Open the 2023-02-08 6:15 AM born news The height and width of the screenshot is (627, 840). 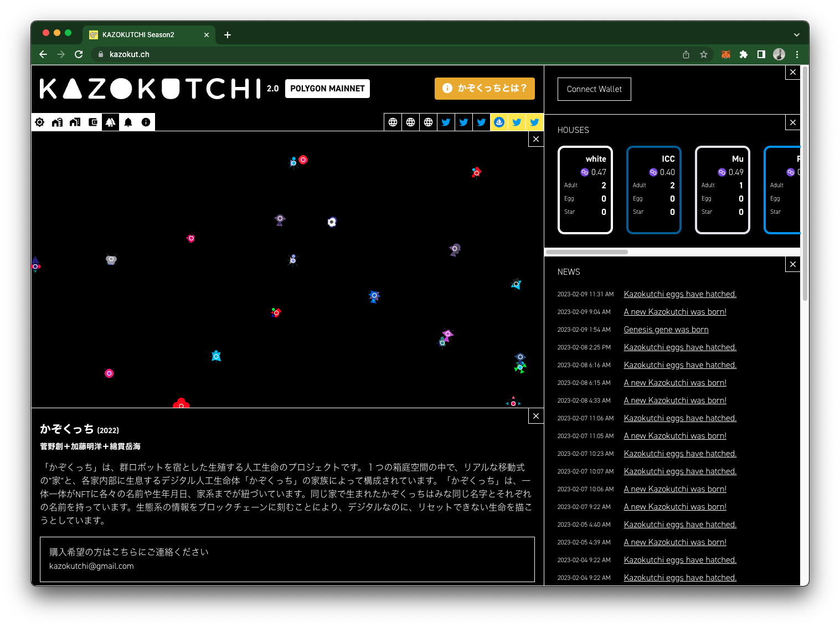675,383
